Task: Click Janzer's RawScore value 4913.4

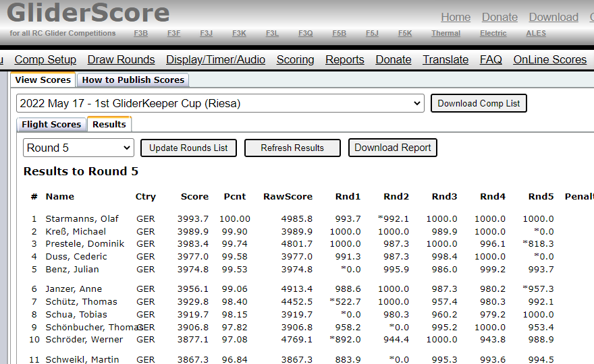Action: pyautogui.click(x=296, y=289)
